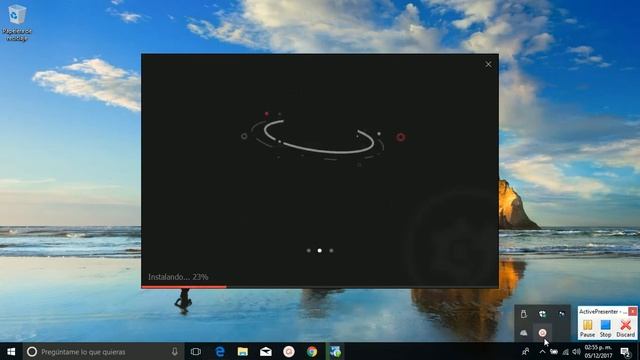Viewport: 640px width, 360px height.
Task: Select the third carousel page dot
Action: [x=331, y=251]
